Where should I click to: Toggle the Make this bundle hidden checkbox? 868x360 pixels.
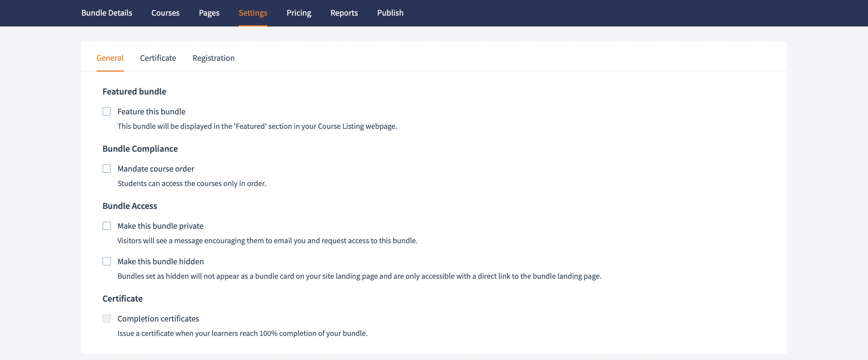(x=106, y=261)
